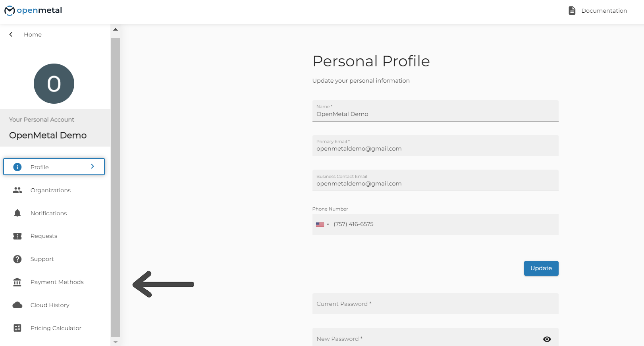
Task: Click the Payment Methods bank icon
Action: pos(17,282)
